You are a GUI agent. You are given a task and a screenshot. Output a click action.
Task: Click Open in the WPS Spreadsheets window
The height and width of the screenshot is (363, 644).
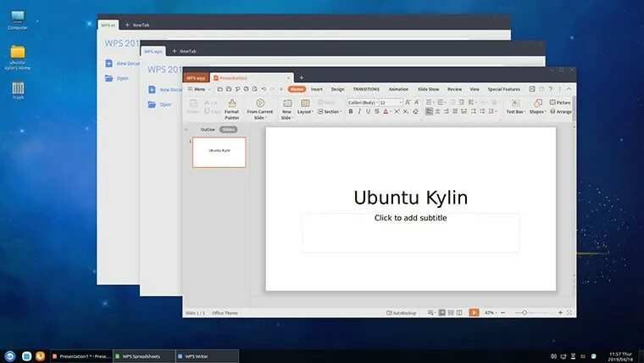(x=117, y=78)
